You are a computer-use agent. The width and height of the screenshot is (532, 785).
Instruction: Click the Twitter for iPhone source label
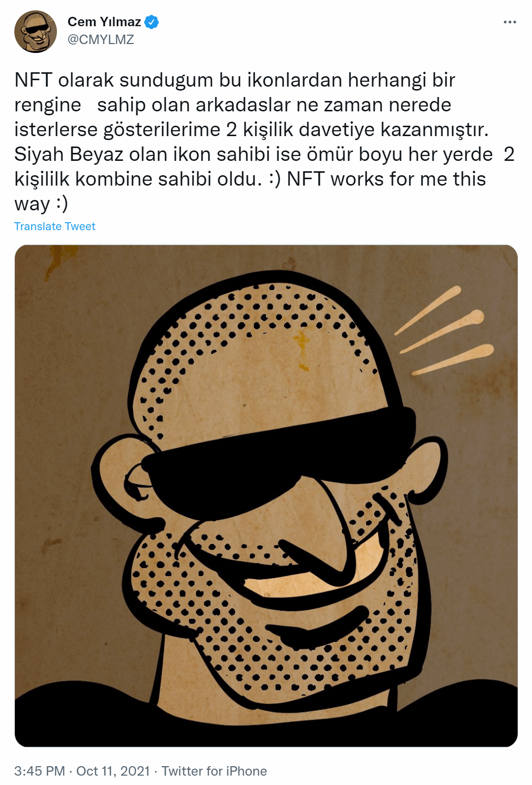pyautogui.click(x=214, y=771)
